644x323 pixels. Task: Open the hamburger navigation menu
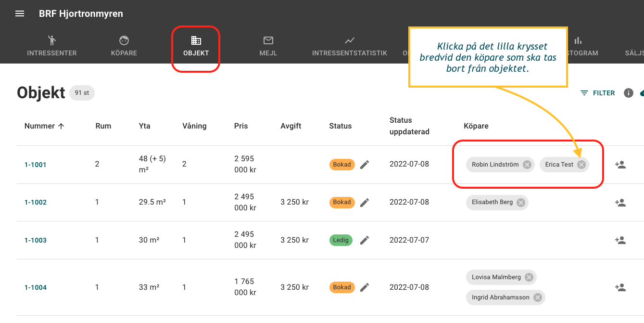click(20, 13)
